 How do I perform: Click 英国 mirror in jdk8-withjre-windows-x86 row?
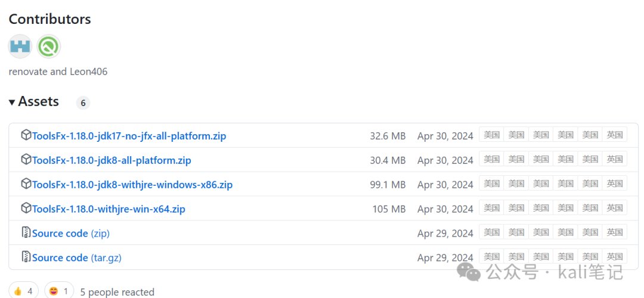click(614, 184)
